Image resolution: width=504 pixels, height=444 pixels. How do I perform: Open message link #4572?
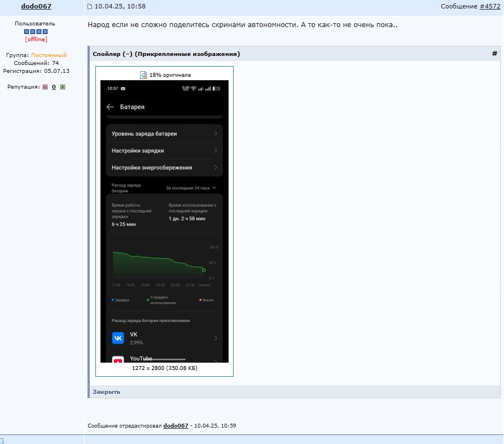(490, 6)
